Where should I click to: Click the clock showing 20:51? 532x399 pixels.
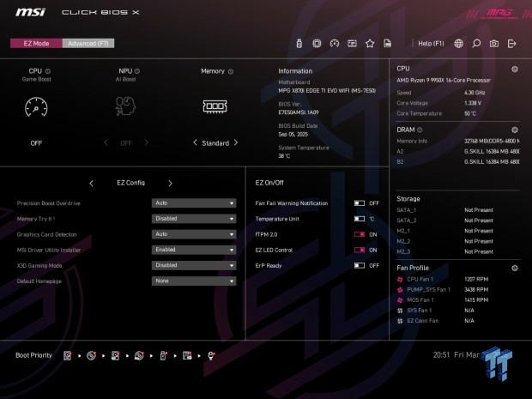pos(441,355)
